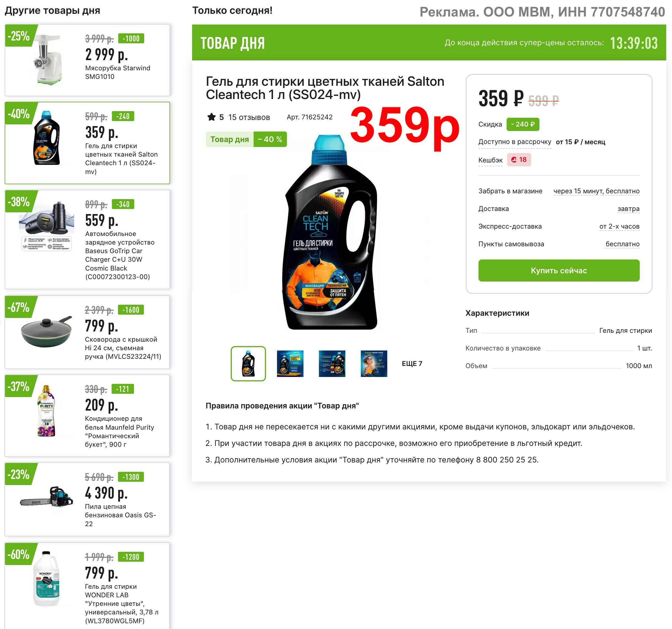Select the second product gallery thumbnail

[290, 363]
